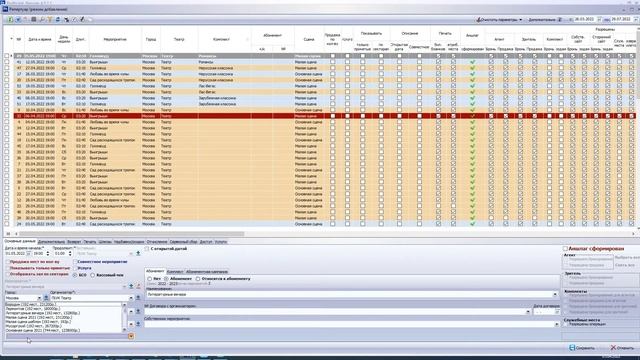Click the blue icon right of the move-down arrow
This screenshot has height=360, width=640.
138,324
